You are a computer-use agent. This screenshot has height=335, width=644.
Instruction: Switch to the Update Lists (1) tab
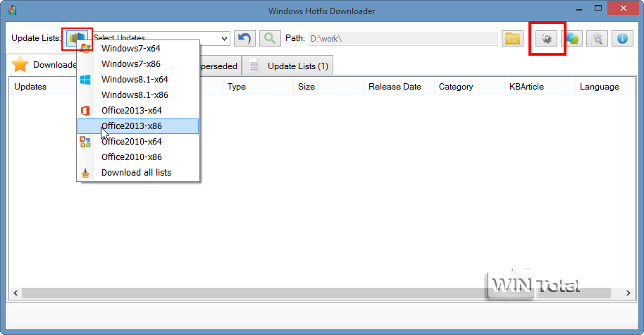tap(287, 66)
